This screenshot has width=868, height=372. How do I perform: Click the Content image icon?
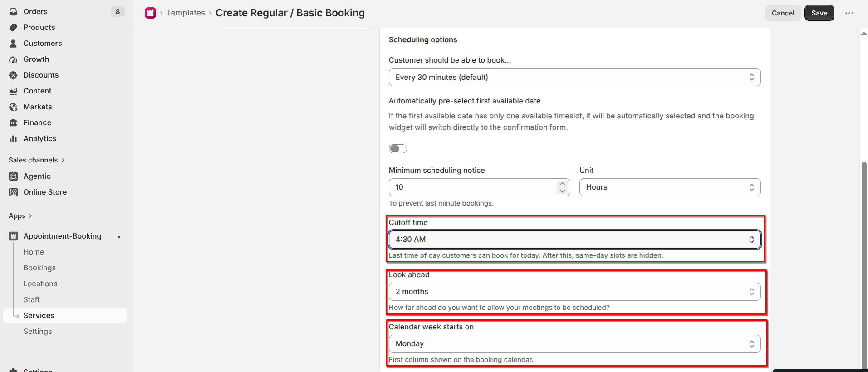click(13, 91)
